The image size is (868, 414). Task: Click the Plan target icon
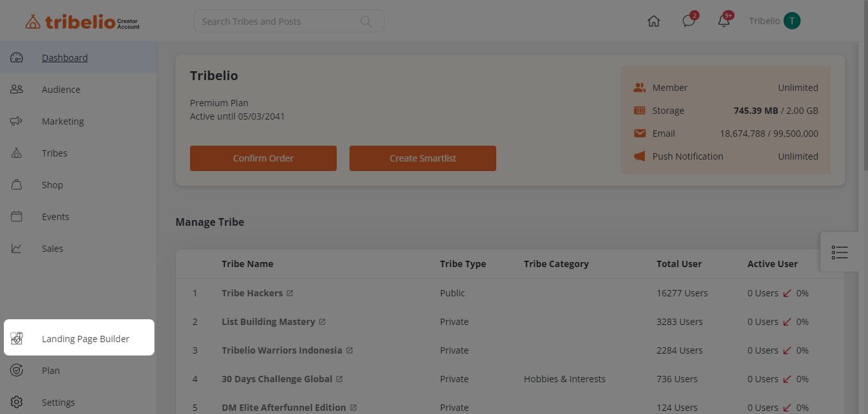tap(17, 371)
